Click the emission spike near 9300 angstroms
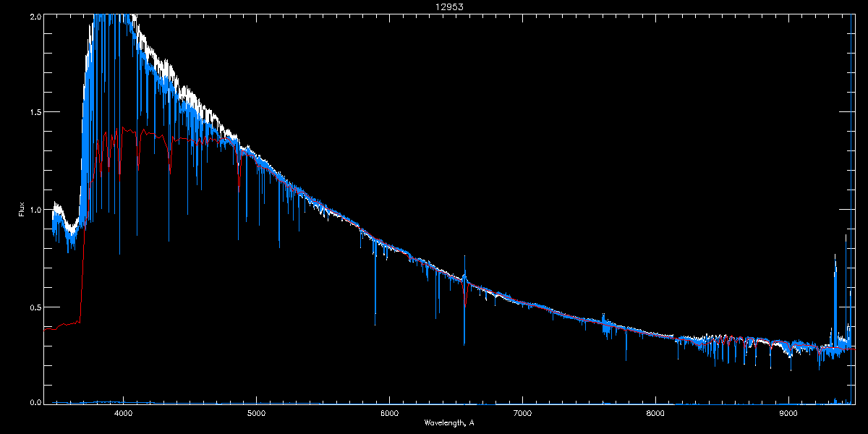The height and width of the screenshot is (434, 868). click(x=835, y=300)
